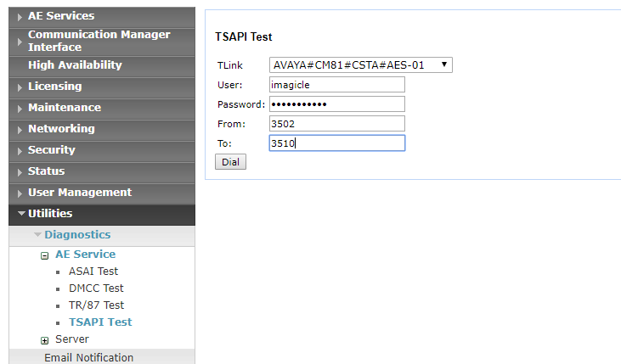Expand the Licensing menu section
621x364 pixels.
click(54, 87)
